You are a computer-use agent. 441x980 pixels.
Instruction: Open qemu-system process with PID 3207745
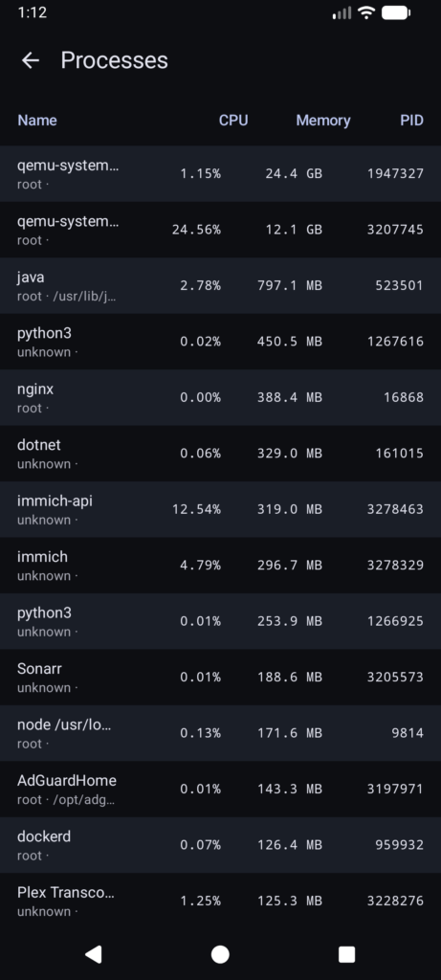coord(220,230)
